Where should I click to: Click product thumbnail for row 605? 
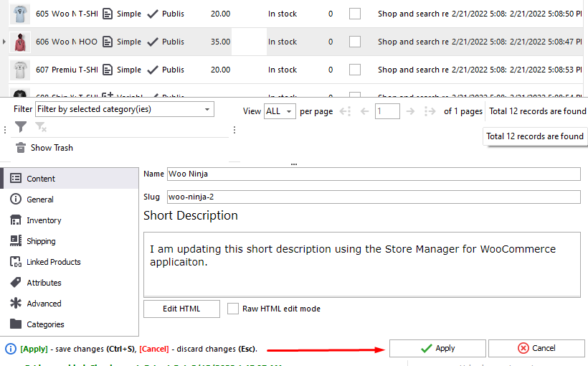tap(20, 14)
